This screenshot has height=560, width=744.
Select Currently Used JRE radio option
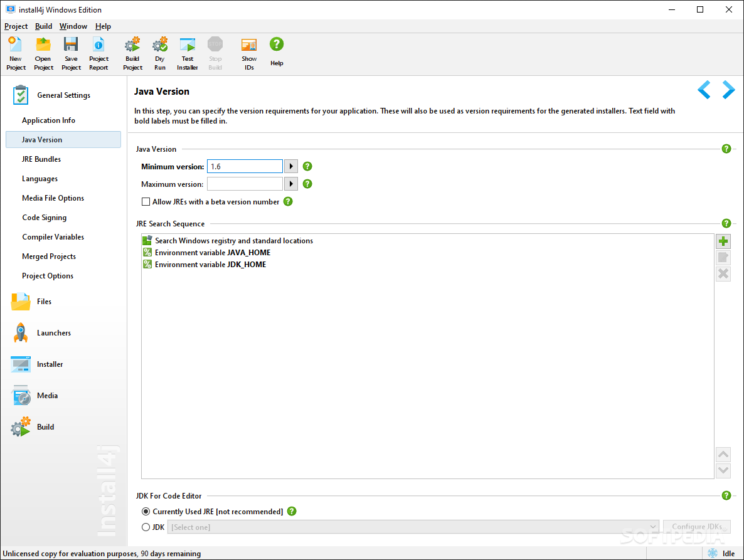146,512
